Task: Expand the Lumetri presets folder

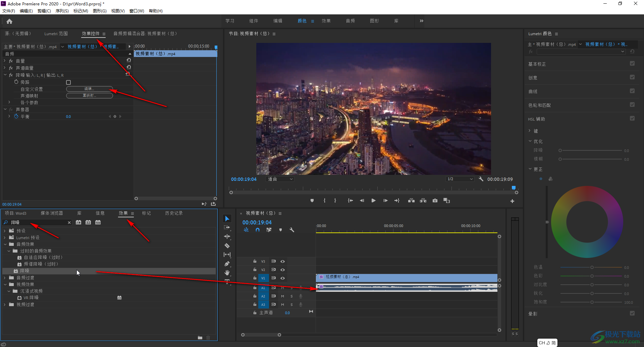Action: (x=5, y=237)
